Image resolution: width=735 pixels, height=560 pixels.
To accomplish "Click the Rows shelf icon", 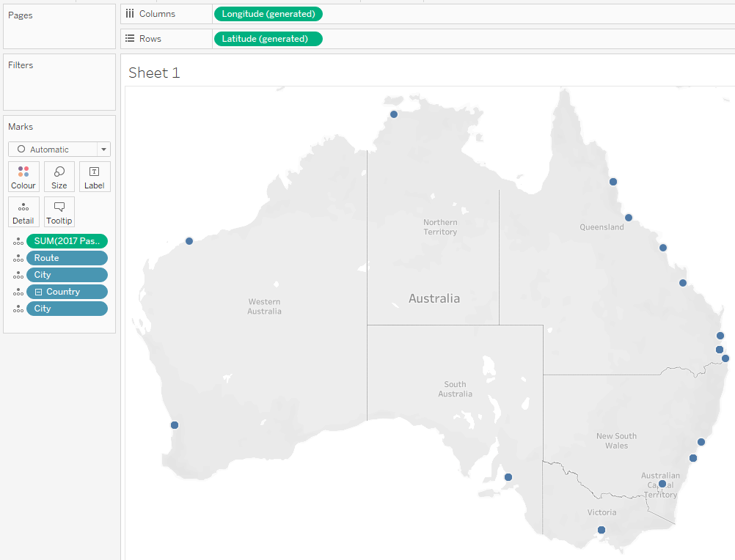I will [130, 38].
